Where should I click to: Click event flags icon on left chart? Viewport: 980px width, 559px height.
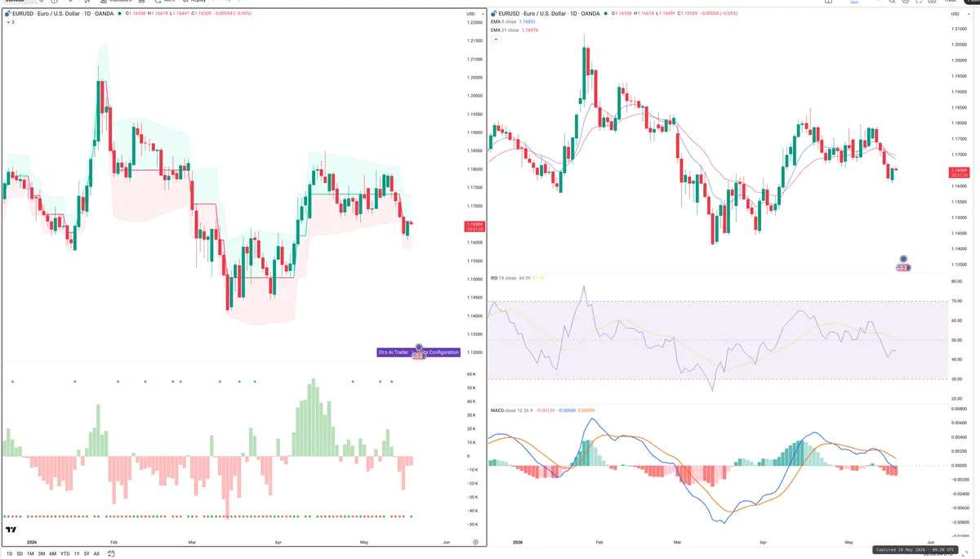420,351
